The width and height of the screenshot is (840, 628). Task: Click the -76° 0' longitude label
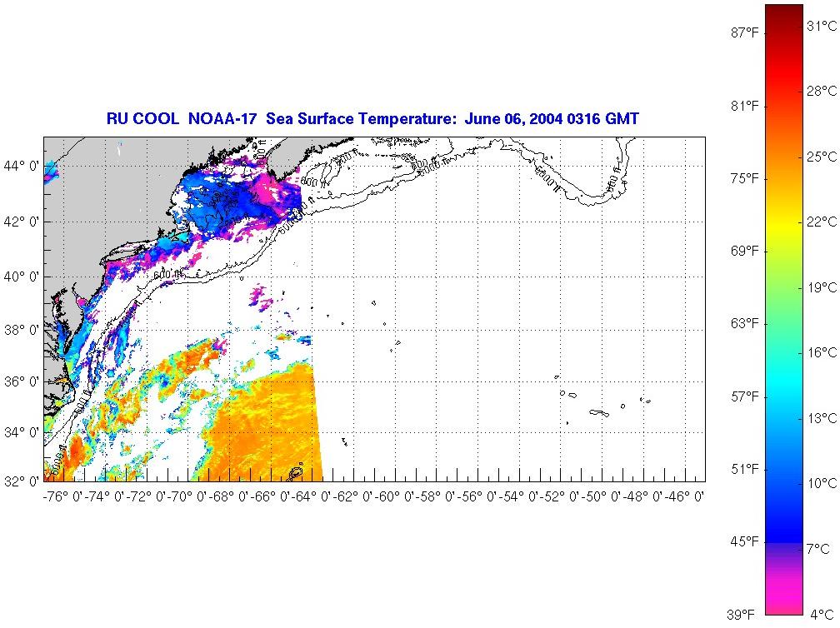coord(63,496)
